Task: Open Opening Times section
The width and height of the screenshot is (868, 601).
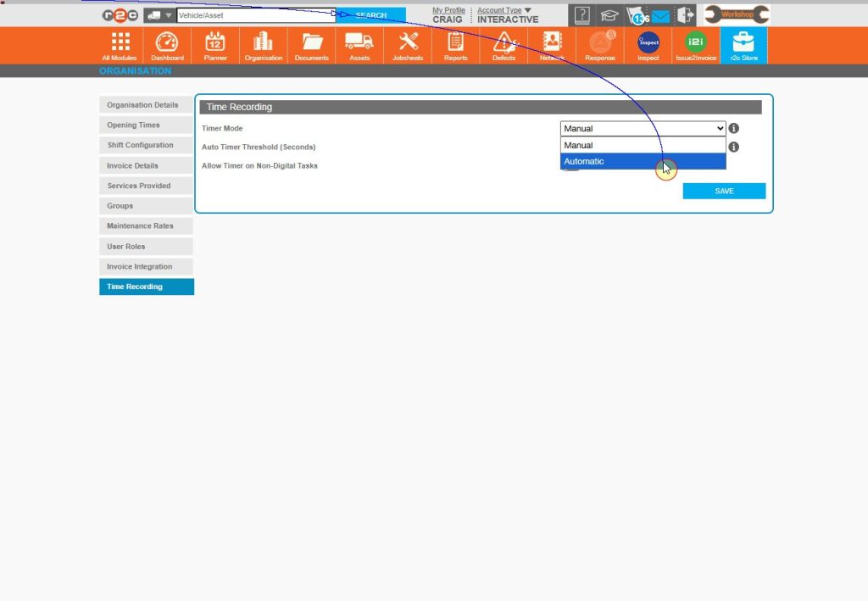Action: pyautogui.click(x=146, y=125)
